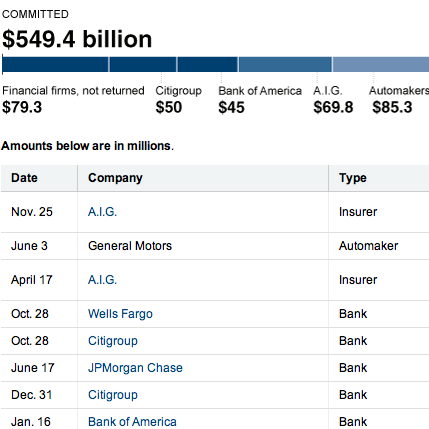
Task: Select the Citigroup segment of the bar
Action: tap(143, 64)
